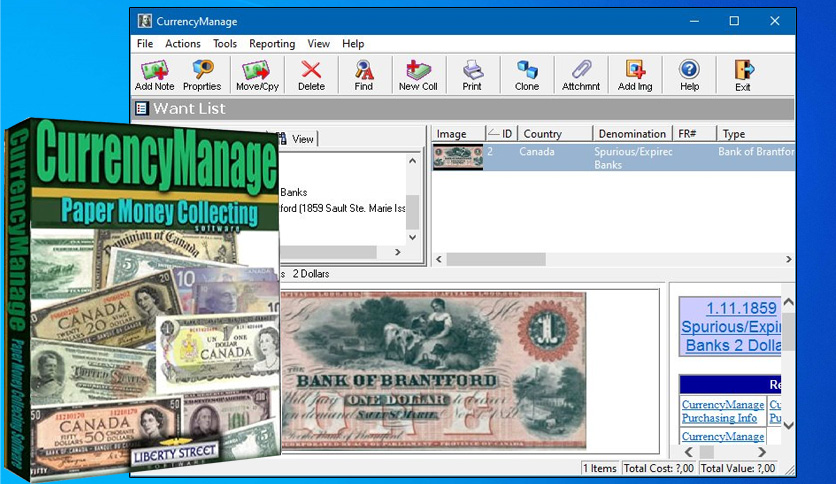Open the Actions menu
Screen dimensions: 836x484
183,44
